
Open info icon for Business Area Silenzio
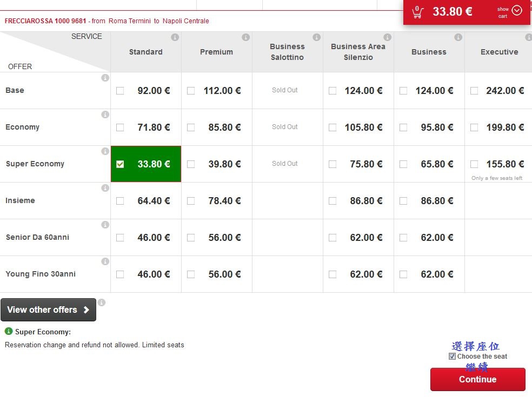click(388, 37)
